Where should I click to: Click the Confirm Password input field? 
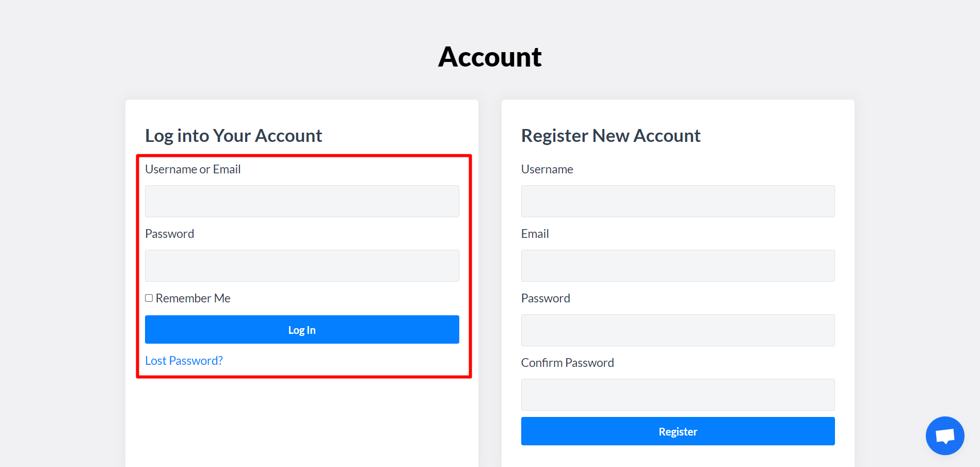point(678,395)
